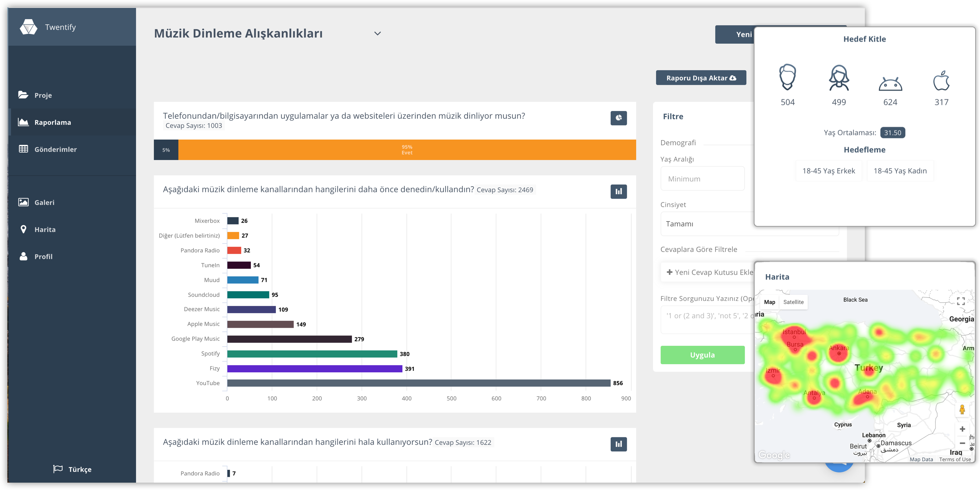Go to the Galeri menu item
The height and width of the screenshot is (490, 980).
(x=71, y=202)
